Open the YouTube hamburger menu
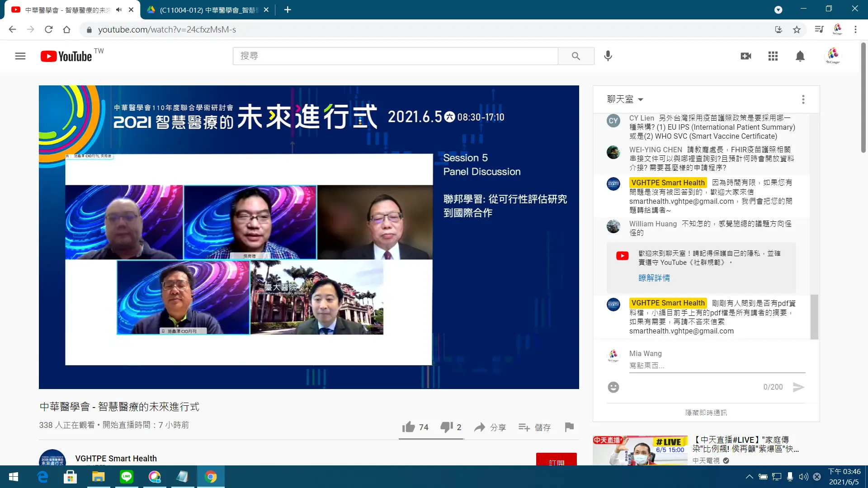 click(x=20, y=56)
